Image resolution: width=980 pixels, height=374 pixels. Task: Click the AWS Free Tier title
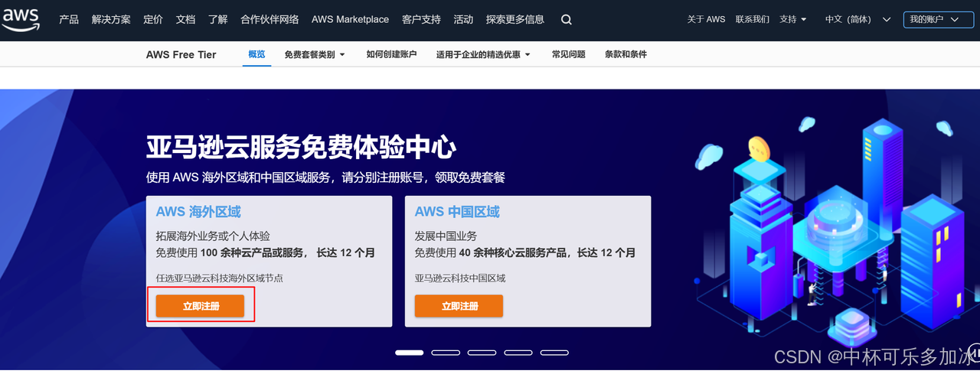[181, 54]
